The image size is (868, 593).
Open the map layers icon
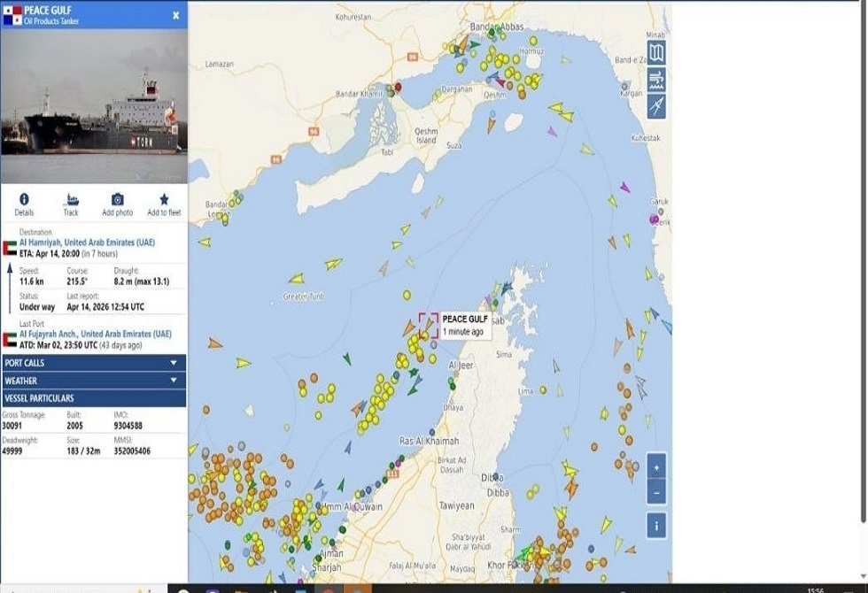(x=655, y=53)
